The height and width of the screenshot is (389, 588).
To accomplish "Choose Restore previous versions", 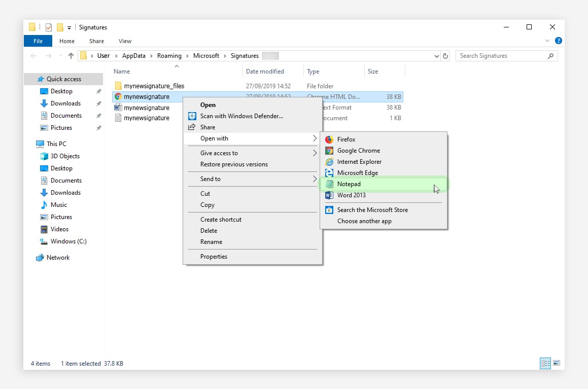I will click(x=252, y=164).
